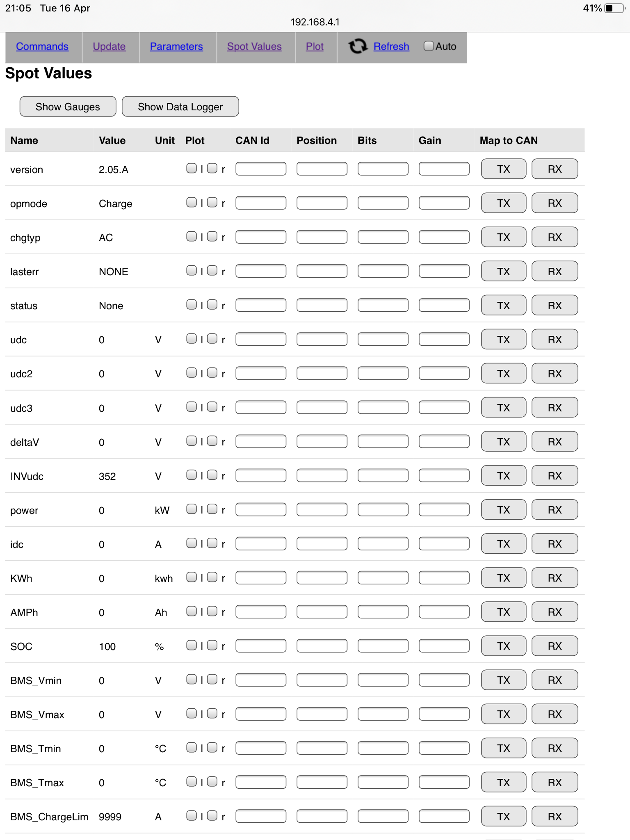Click the refresh arrows icon

(358, 46)
